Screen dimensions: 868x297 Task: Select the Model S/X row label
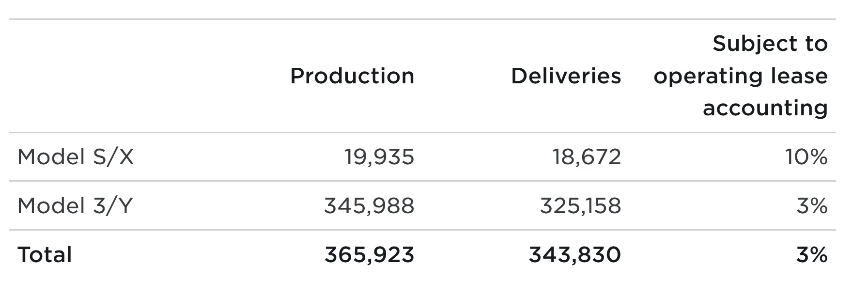click(76, 157)
